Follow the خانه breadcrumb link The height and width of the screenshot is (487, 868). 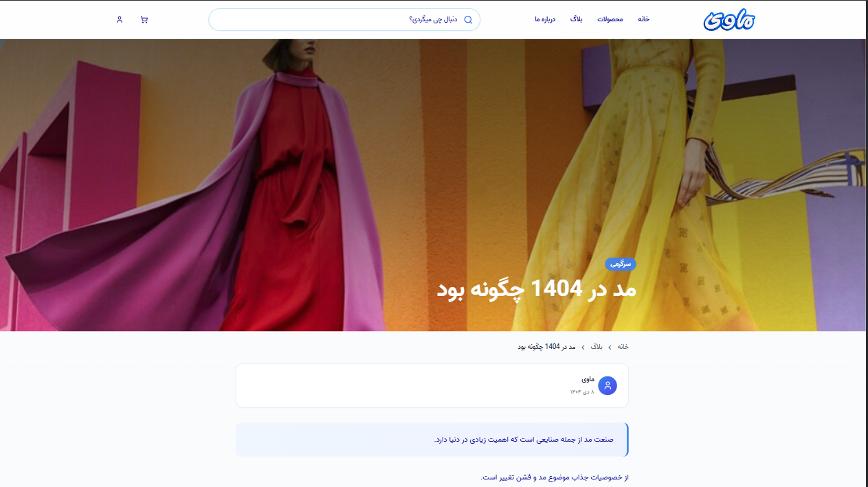(623, 347)
